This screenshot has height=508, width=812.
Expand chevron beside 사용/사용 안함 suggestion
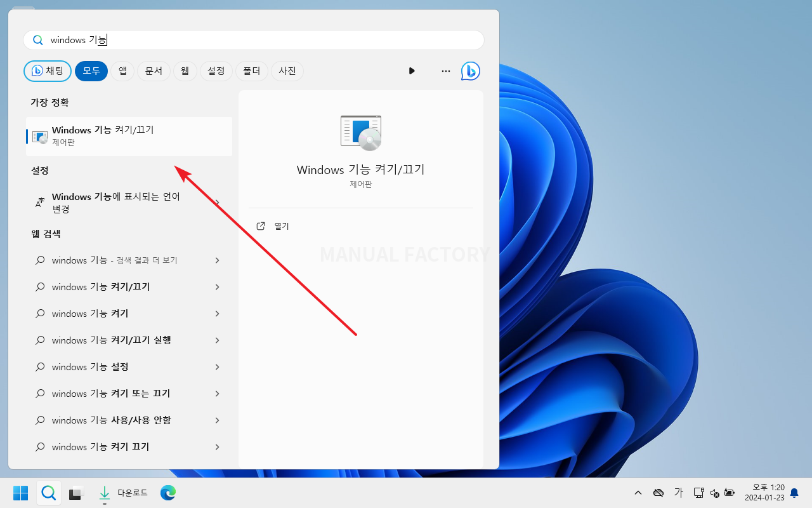217,420
